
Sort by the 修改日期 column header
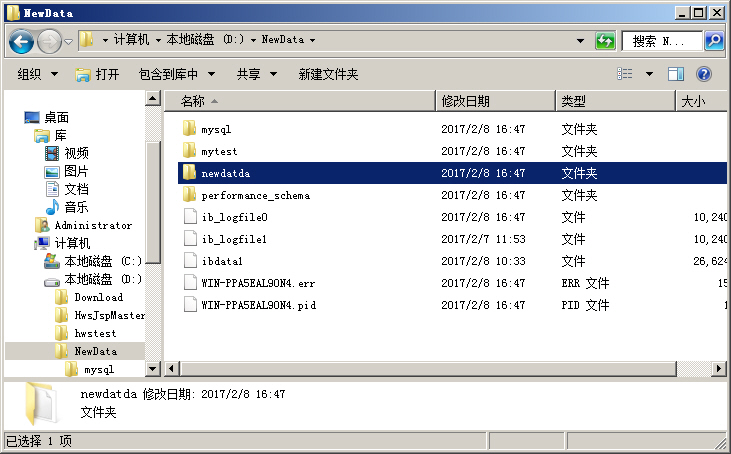(496, 101)
